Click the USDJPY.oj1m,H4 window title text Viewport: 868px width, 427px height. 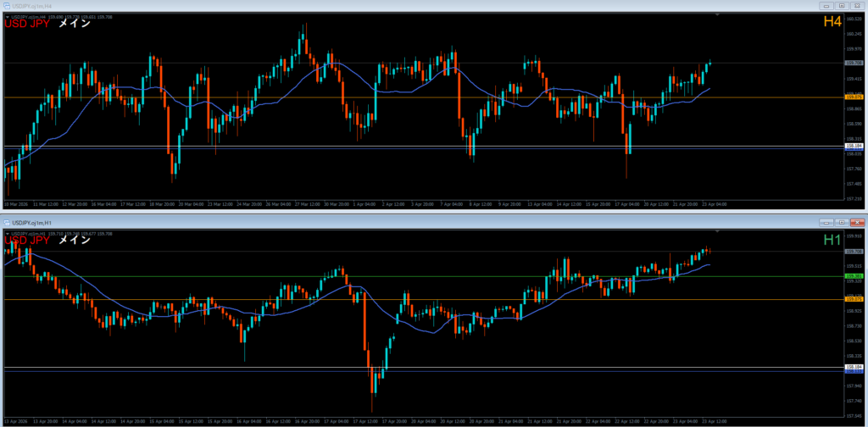pyautogui.click(x=32, y=4)
